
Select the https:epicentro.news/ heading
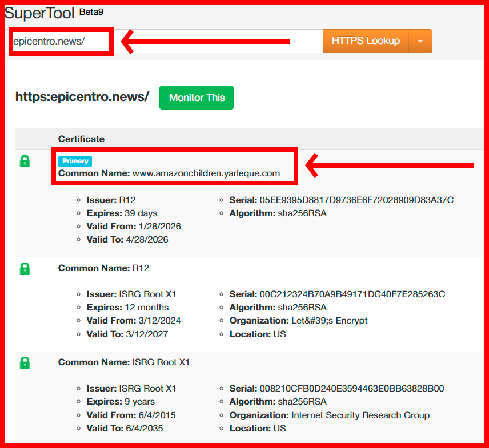tap(82, 97)
